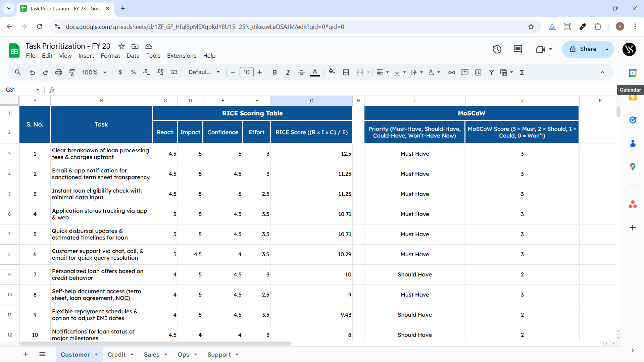Open the Format menu
644x362 pixels.
click(110, 56)
